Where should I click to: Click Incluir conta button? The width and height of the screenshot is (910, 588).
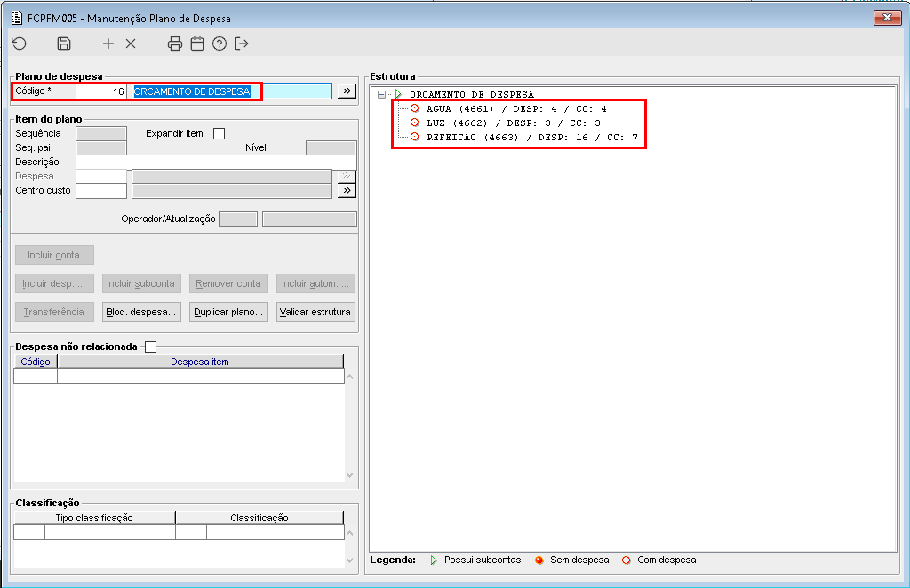pos(54,255)
